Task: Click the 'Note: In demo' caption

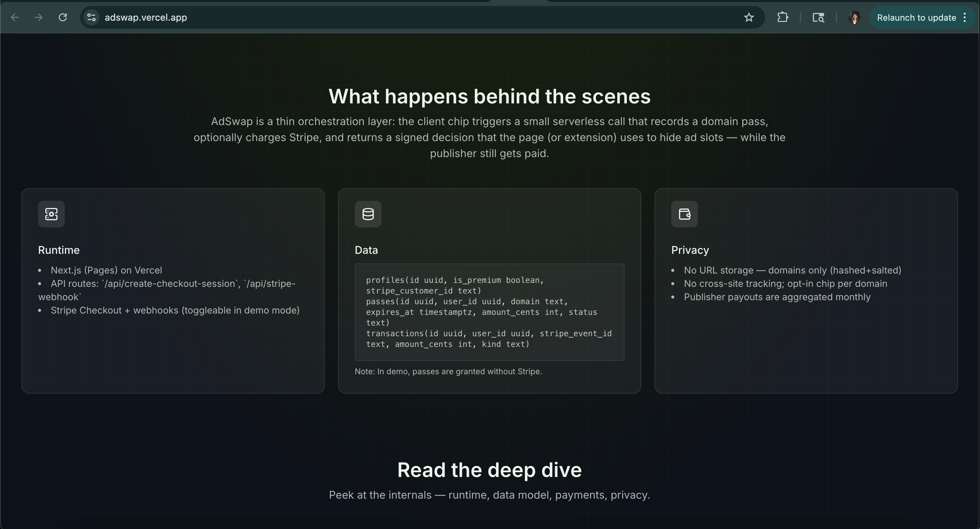Action: click(448, 371)
